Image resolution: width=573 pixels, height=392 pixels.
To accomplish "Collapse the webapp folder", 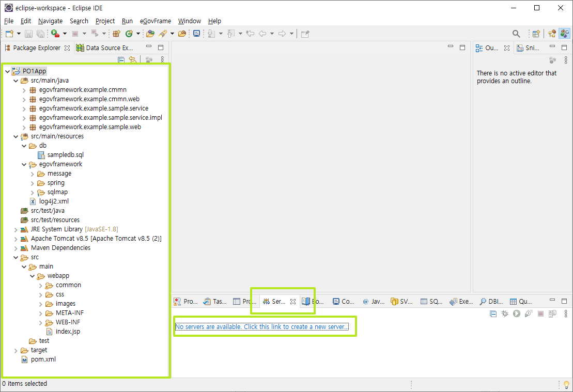I will tap(33, 276).
